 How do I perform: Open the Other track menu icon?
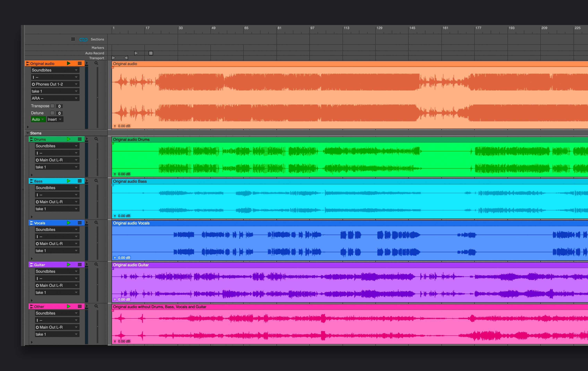coord(80,306)
